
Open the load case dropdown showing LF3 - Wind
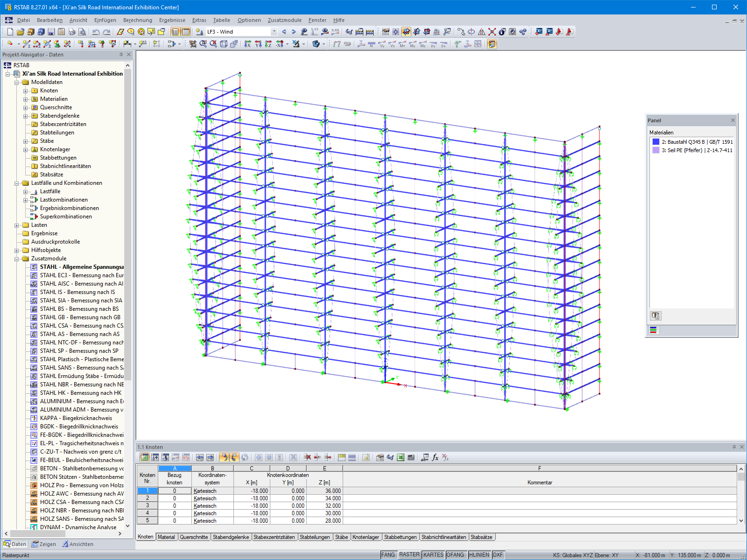pyautogui.click(x=274, y=32)
